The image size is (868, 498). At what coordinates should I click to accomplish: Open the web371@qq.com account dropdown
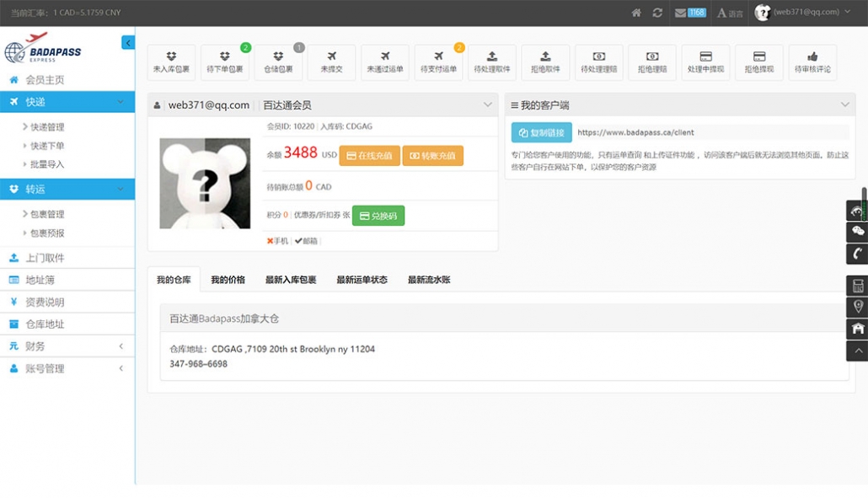pos(799,13)
